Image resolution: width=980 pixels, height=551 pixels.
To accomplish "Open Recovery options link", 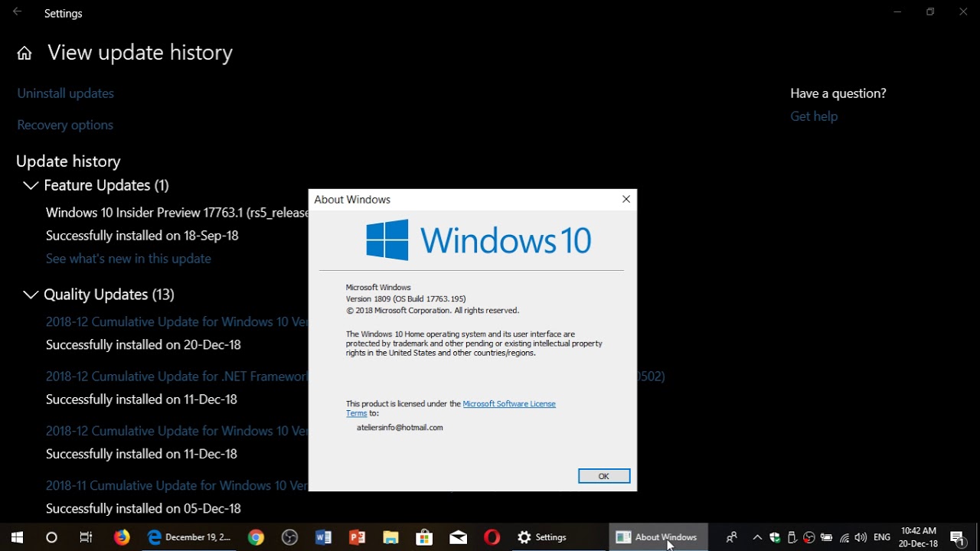I will coord(65,125).
